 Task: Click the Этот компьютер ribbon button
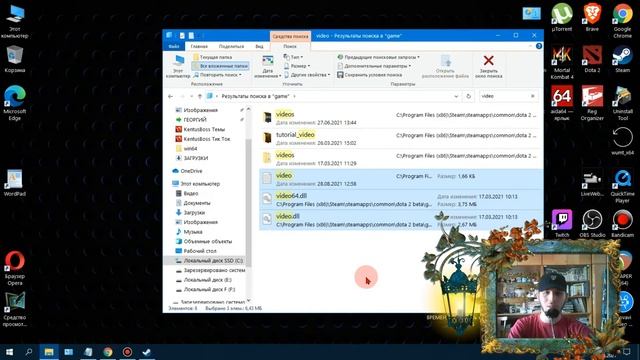pos(178,67)
